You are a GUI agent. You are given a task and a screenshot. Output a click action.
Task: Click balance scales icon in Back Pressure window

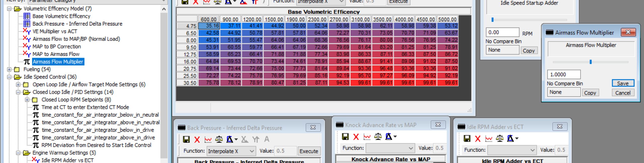click(x=219, y=139)
